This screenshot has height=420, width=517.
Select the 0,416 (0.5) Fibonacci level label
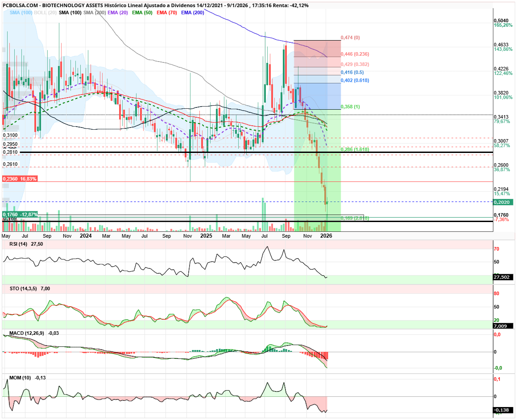[351, 72]
